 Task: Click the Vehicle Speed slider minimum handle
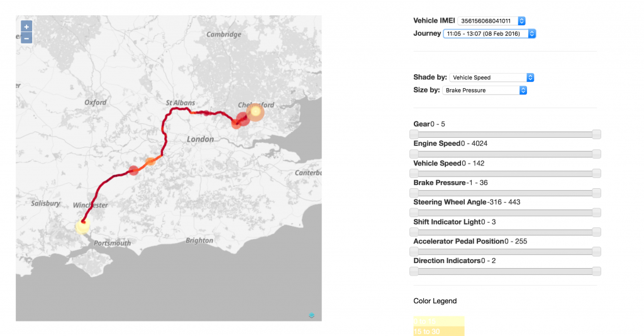click(x=414, y=173)
